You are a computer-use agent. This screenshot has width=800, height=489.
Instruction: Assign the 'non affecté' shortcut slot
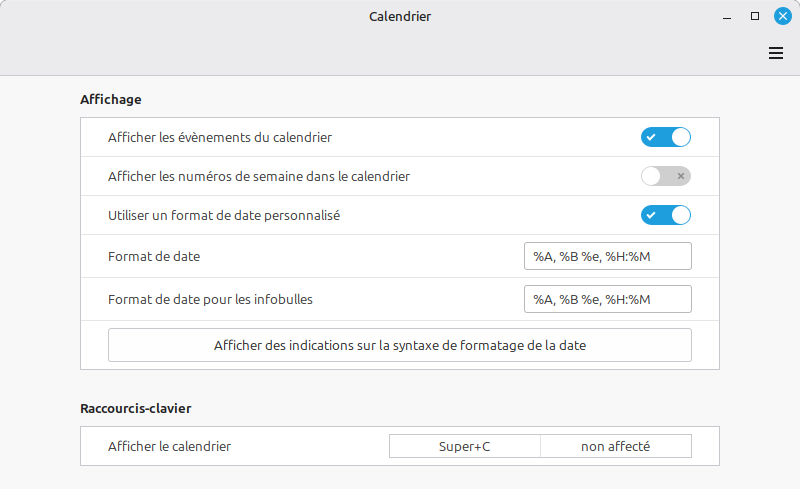616,446
